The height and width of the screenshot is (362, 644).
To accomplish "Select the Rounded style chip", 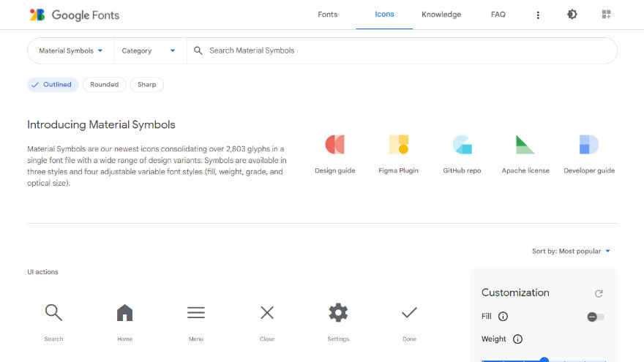I will [104, 85].
